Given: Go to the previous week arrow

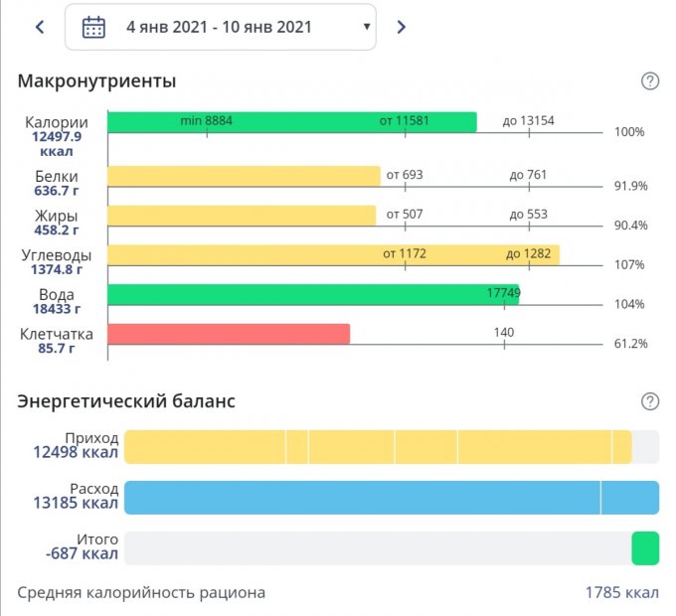Looking at the screenshot, I should 40,27.
